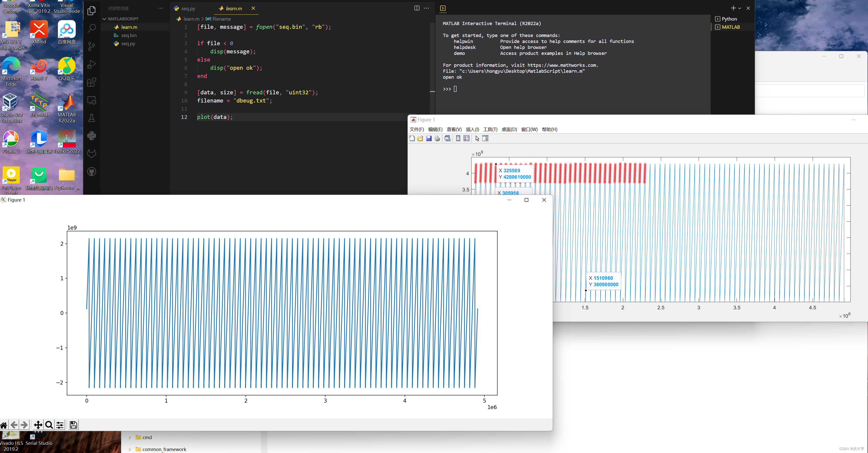Screen dimensions: 868x453
Task: Select the Python terminal entry
Action: [x=729, y=19]
